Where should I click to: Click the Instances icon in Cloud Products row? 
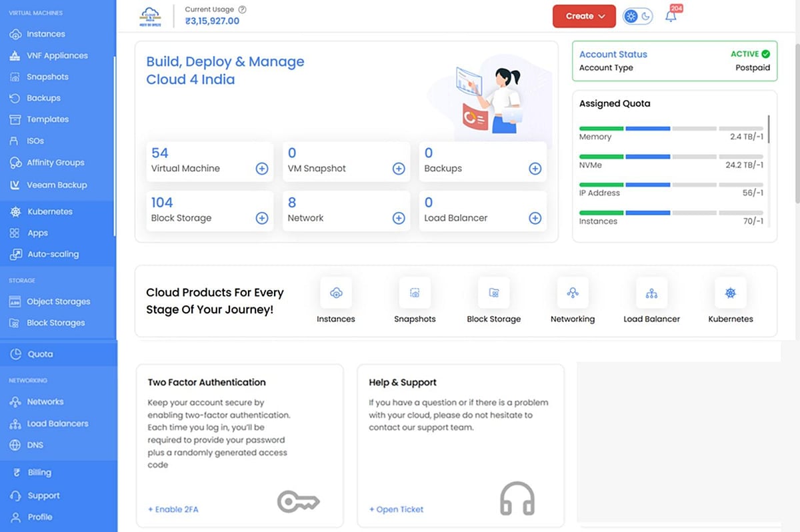[336, 293]
